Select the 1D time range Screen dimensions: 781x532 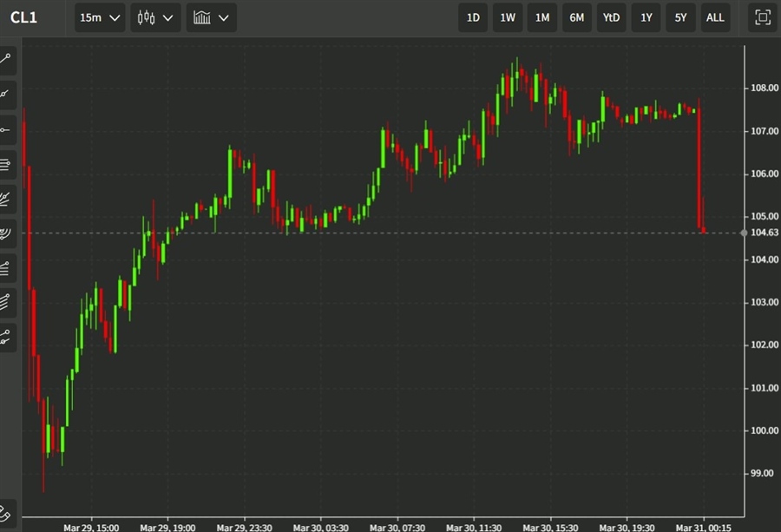point(473,18)
